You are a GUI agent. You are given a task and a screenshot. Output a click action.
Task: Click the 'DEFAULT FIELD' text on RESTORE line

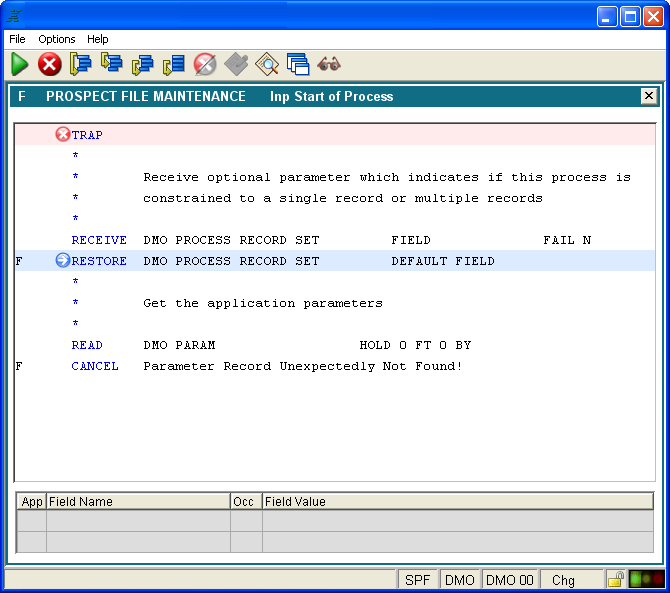[x=443, y=261]
